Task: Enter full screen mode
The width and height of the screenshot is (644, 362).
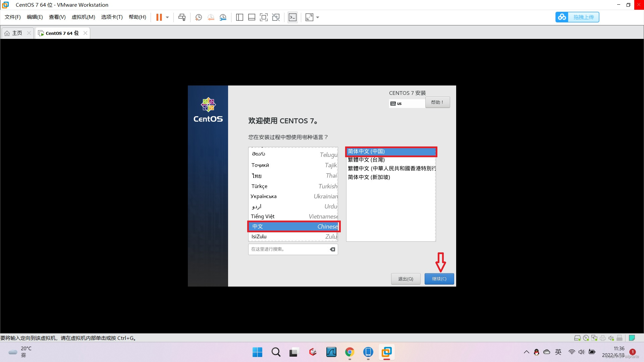Action: 264,17
